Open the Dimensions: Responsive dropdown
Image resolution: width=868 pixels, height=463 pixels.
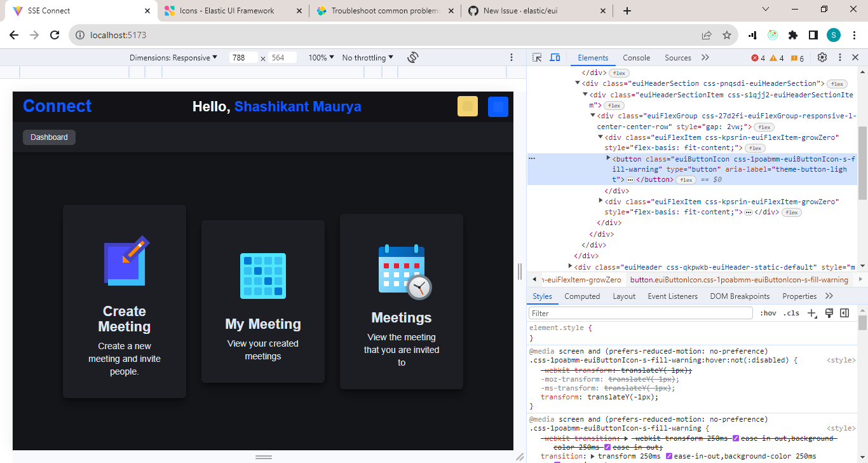(x=173, y=57)
